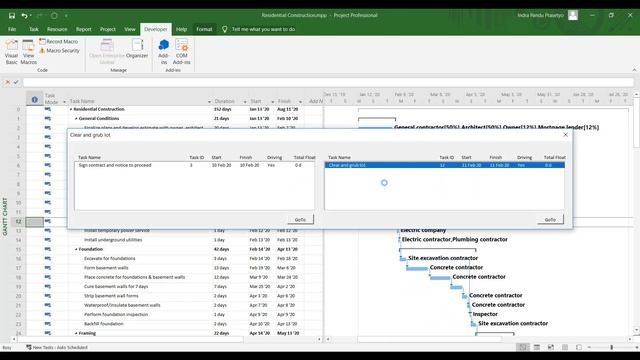Switch to Task Usage view in status bar
The width and height of the screenshot is (640, 360).
coord(537,347)
